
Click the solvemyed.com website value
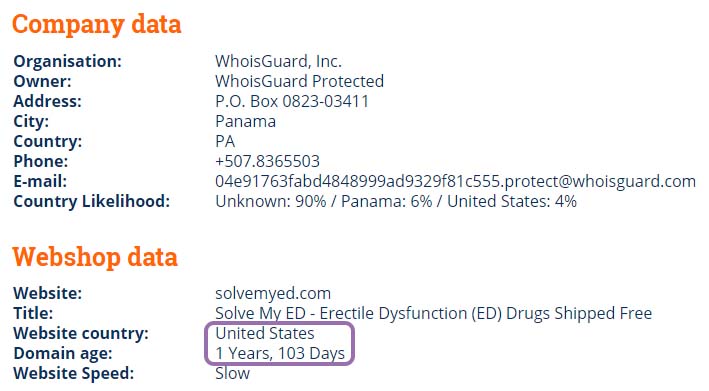coord(273,293)
